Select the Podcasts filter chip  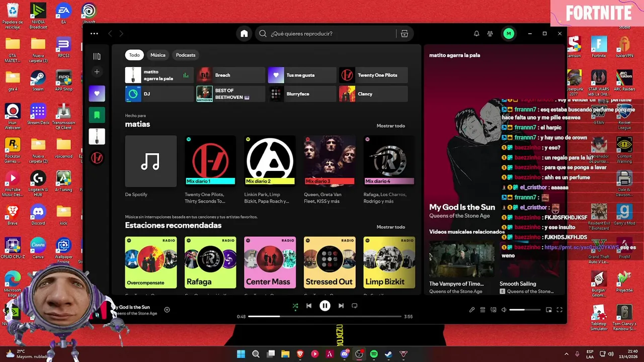(x=186, y=55)
